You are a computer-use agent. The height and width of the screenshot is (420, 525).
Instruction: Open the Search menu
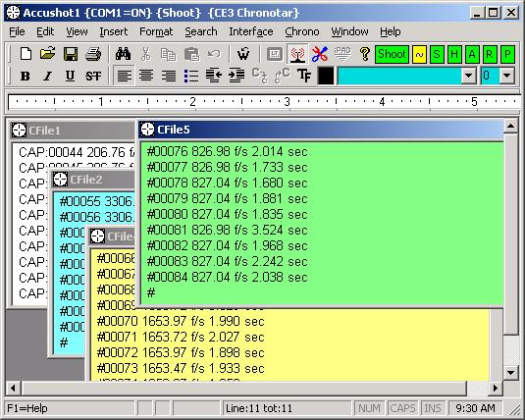pyautogui.click(x=201, y=31)
